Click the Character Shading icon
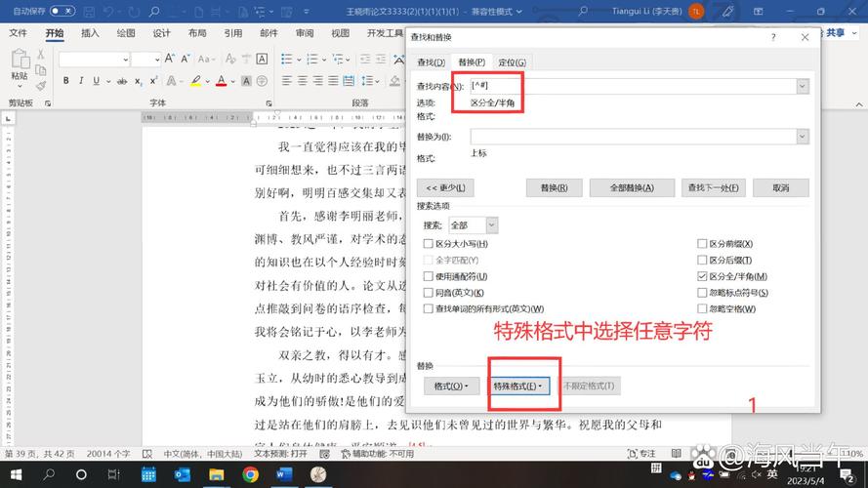868x488 pixels. (246, 81)
